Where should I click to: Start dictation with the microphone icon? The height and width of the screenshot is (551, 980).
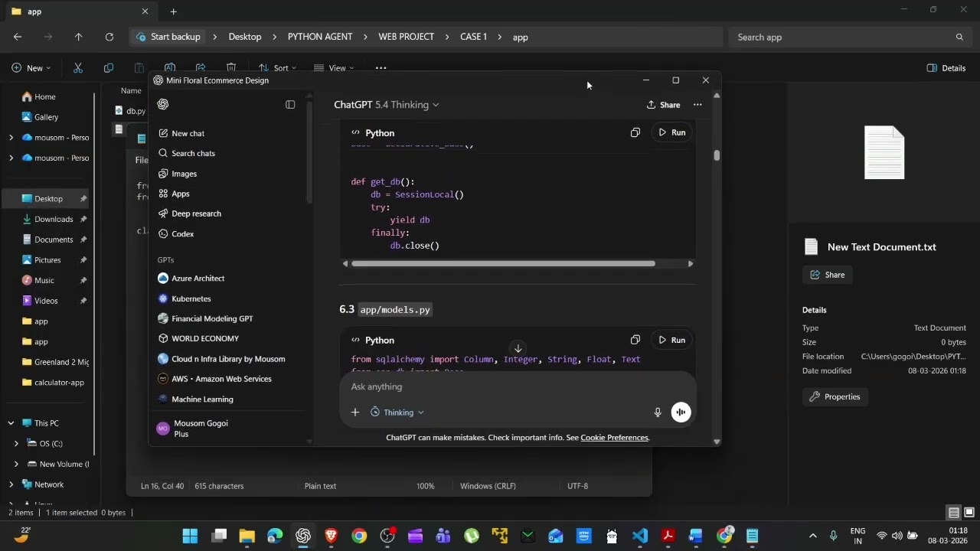pos(658,412)
